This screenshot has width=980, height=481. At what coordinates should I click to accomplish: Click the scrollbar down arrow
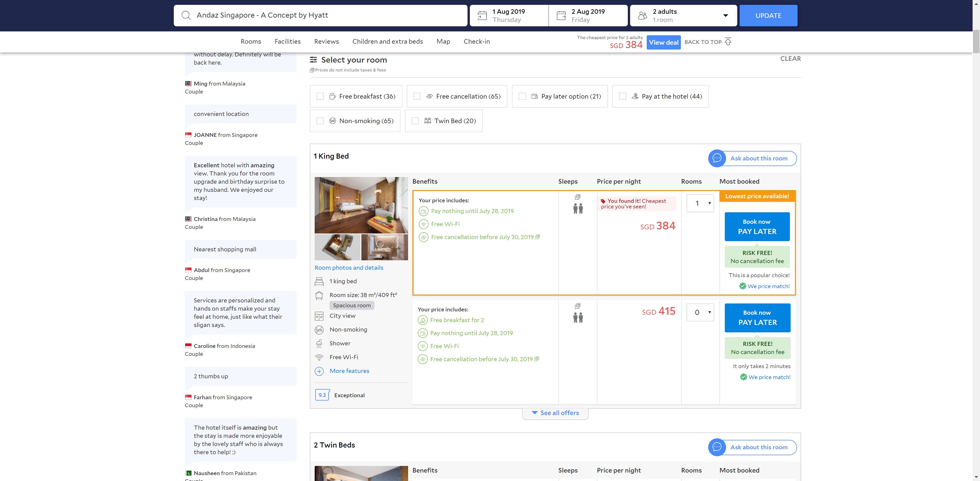(976, 477)
